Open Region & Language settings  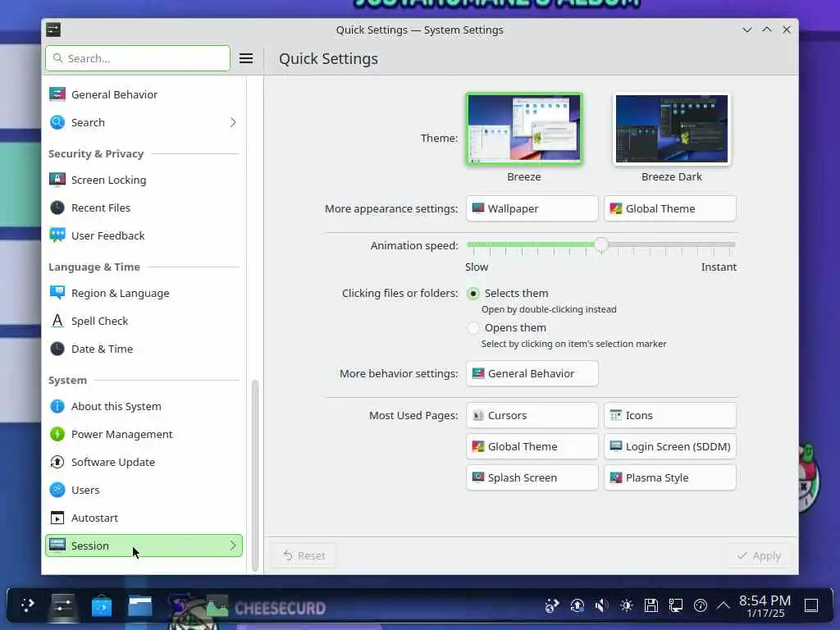(144, 293)
